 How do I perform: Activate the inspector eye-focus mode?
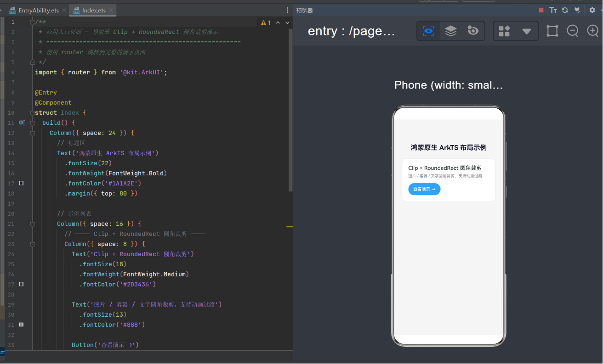click(428, 31)
